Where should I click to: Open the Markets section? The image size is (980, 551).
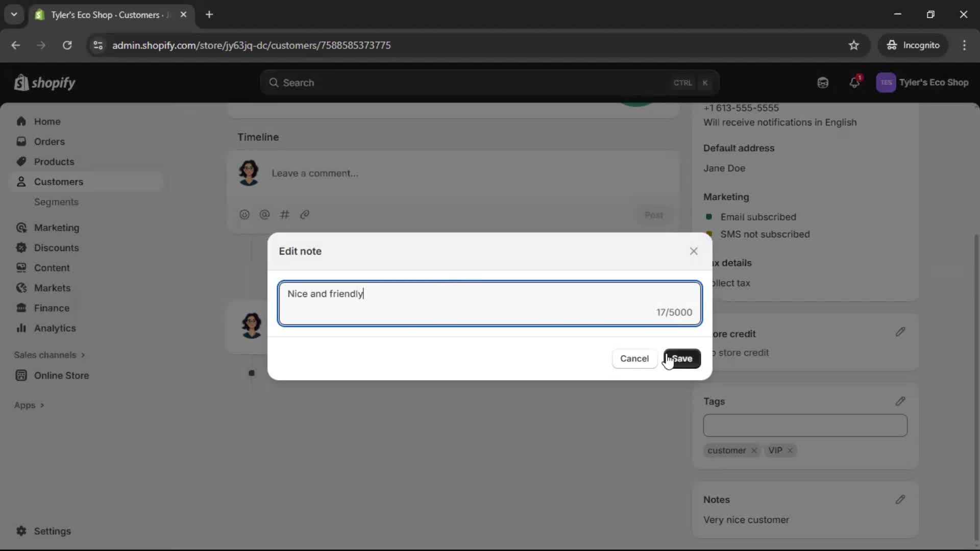[52, 288]
